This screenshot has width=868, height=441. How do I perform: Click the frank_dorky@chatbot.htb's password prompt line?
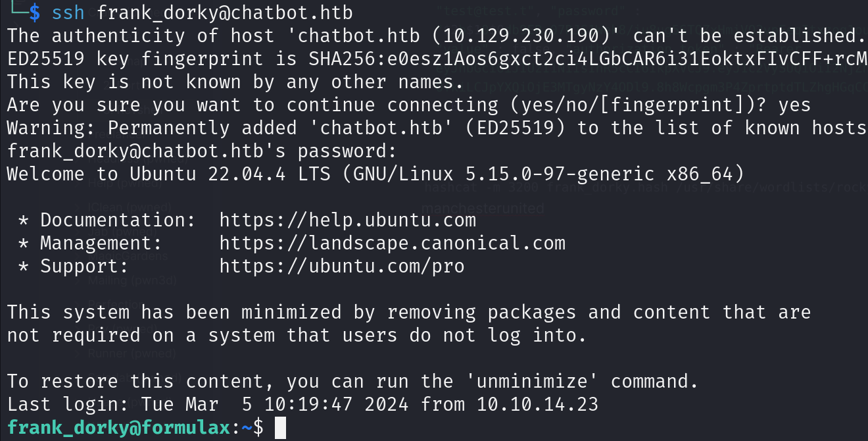pyautogui.click(x=202, y=151)
